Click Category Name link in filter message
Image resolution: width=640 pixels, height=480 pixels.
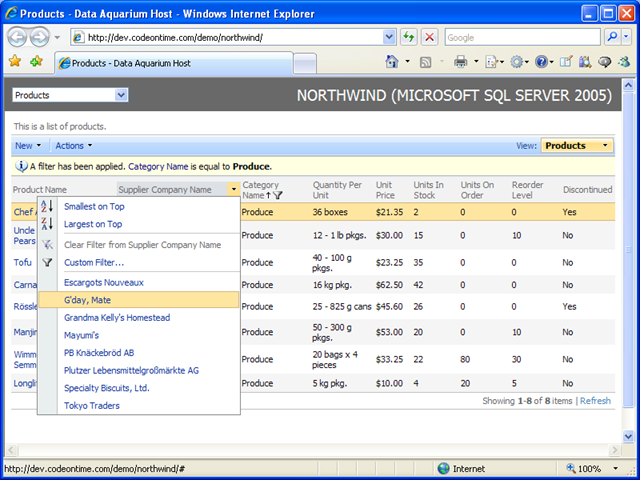[158, 167]
